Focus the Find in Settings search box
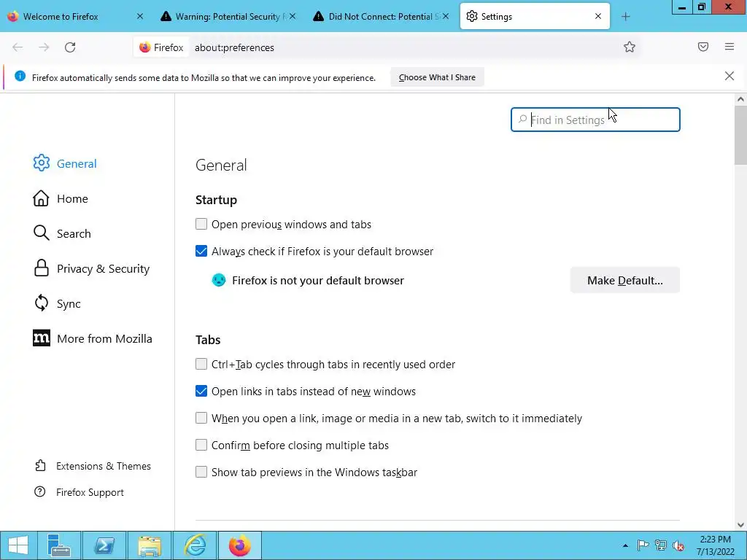The image size is (747, 560). 595,120
